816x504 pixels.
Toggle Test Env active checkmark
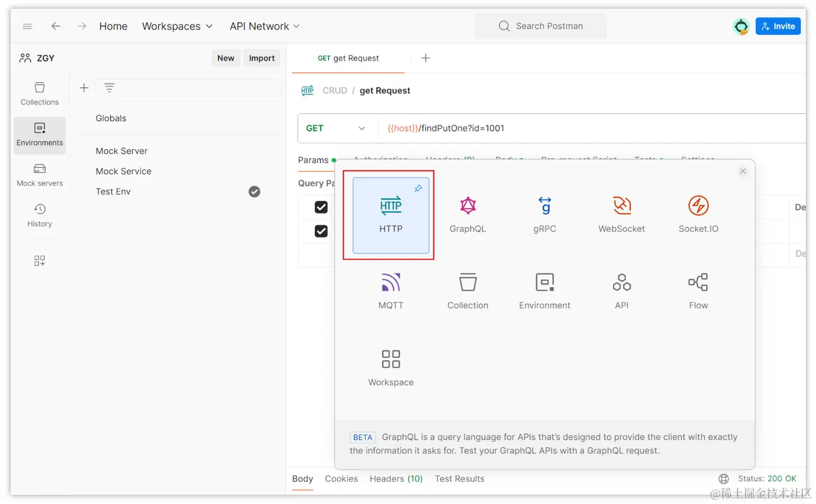tap(254, 191)
